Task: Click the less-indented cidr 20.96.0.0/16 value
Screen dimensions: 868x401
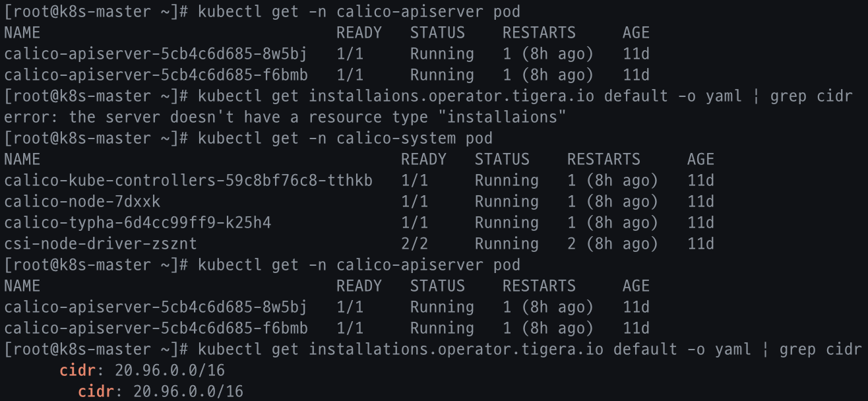Action: [170, 371]
